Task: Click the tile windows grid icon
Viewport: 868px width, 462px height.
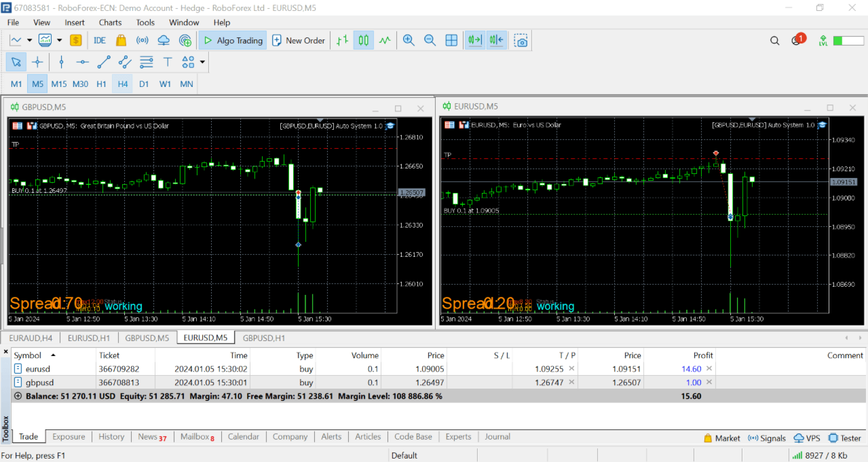Action: point(451,40)
